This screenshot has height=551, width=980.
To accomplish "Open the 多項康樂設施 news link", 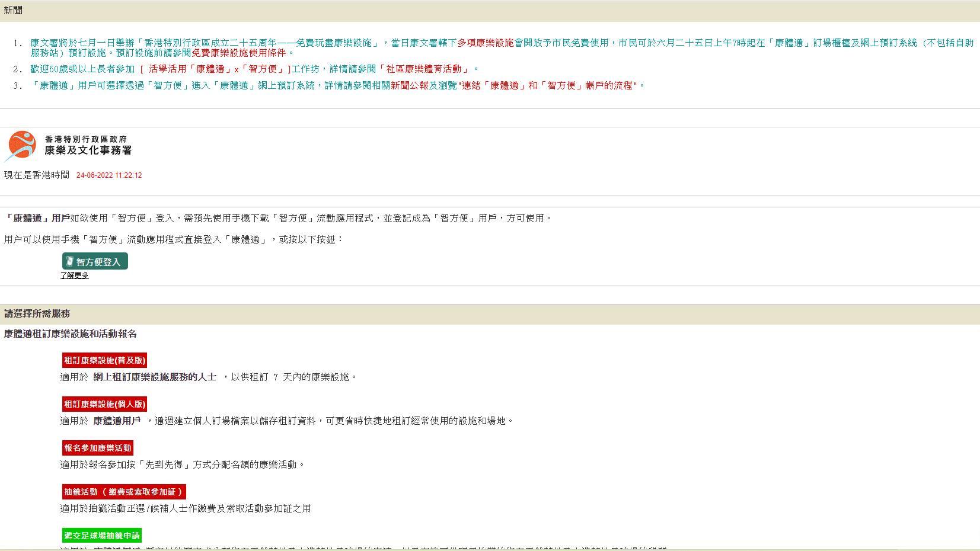I will (x=485, y=43).
